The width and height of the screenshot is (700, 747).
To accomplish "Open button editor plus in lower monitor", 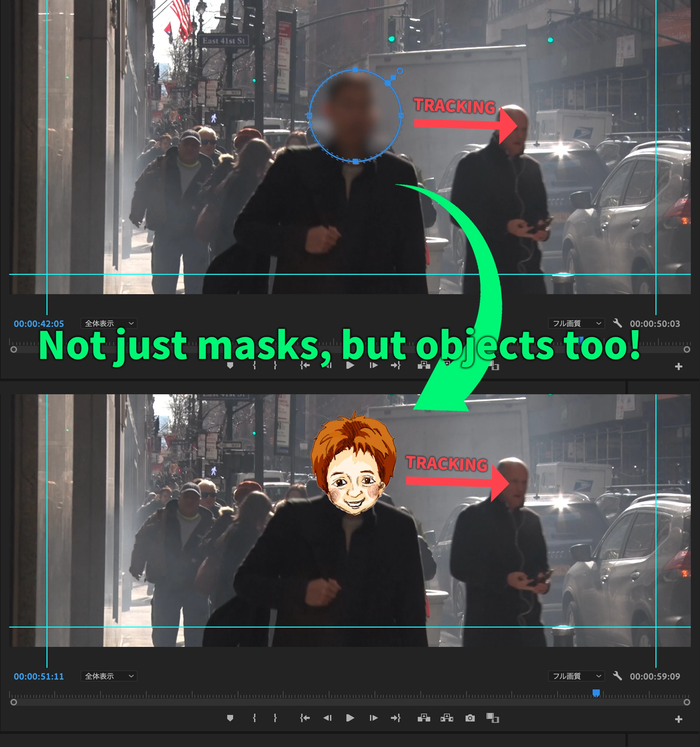I will click(679, 719).
